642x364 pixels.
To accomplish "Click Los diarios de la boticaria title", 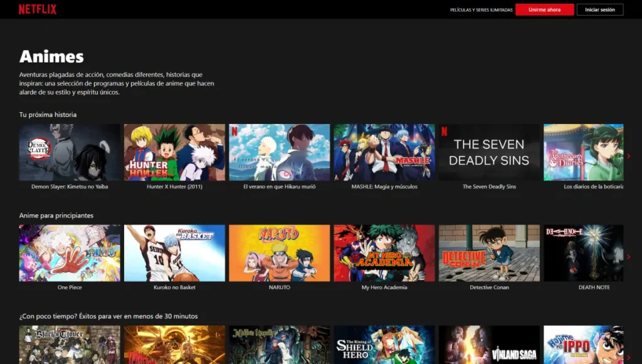I will tap(593, 187).
